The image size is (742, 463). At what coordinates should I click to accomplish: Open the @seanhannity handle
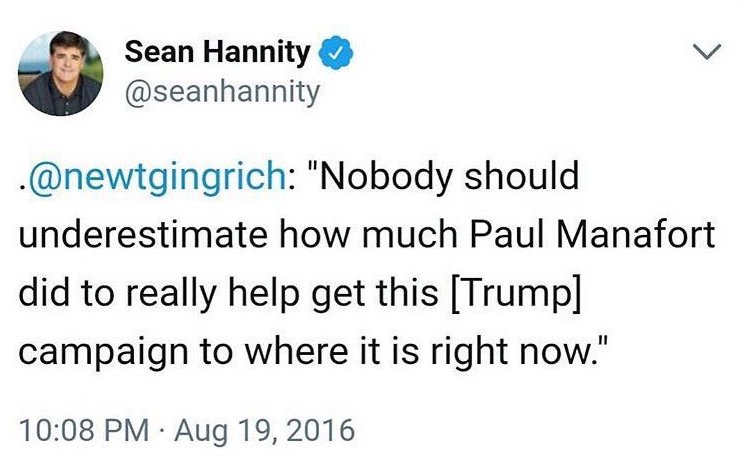tap(222, 92)
